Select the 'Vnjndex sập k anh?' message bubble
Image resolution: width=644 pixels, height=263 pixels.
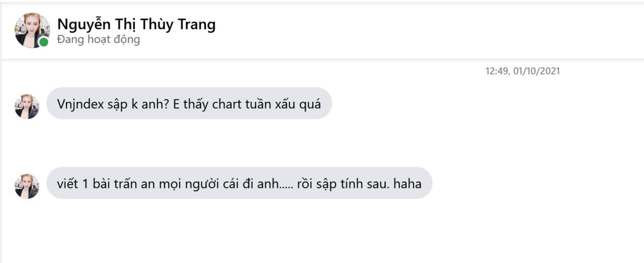(189, 103)
